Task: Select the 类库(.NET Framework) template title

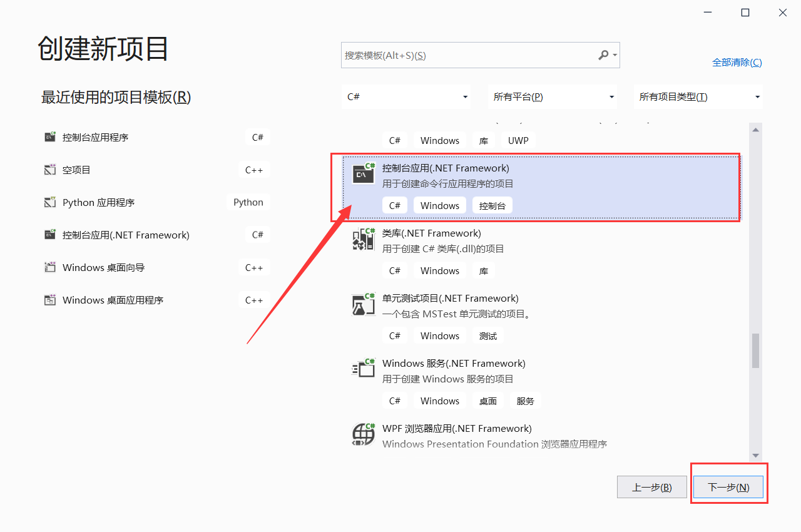Action: [432, 233]
